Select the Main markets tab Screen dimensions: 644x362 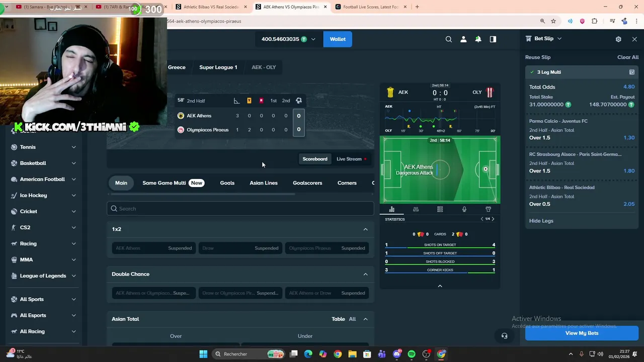(121, 183)
